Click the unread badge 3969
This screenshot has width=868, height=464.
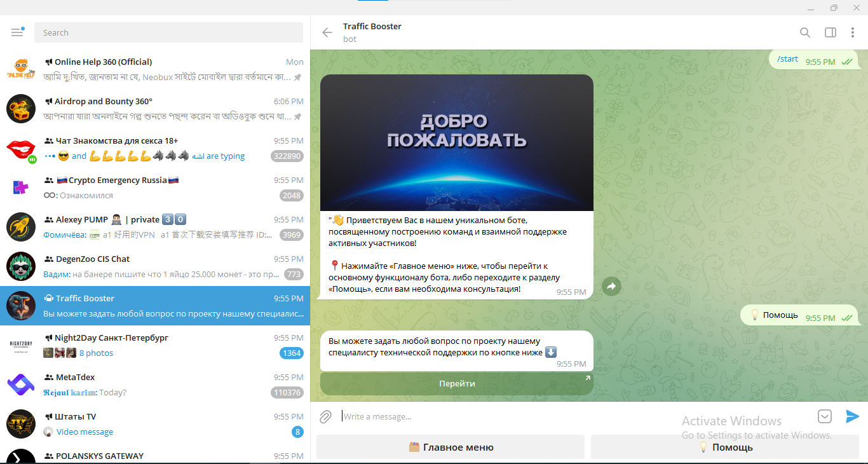[x=292, y=235]
